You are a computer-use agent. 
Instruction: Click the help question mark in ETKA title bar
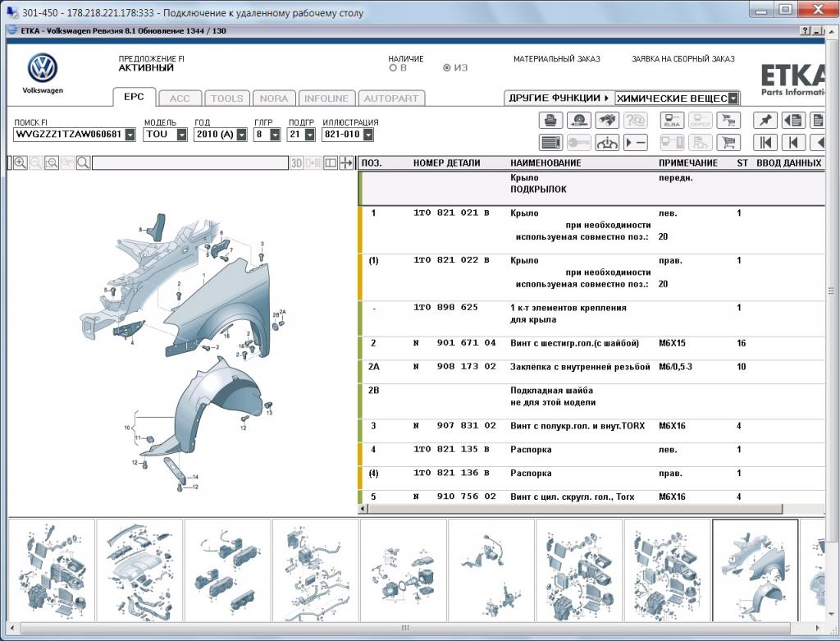click(x=806, y=31)
